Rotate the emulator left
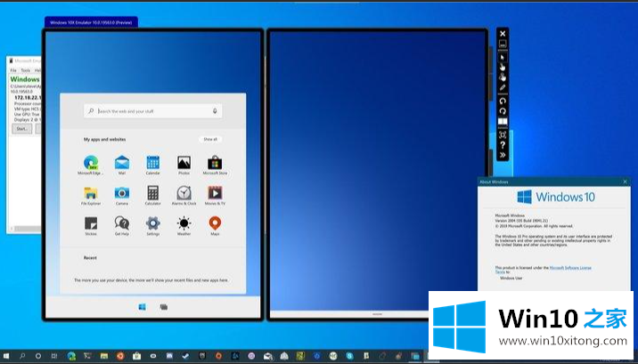This screenshot has width=638, height=364. [x=503, y=101]
